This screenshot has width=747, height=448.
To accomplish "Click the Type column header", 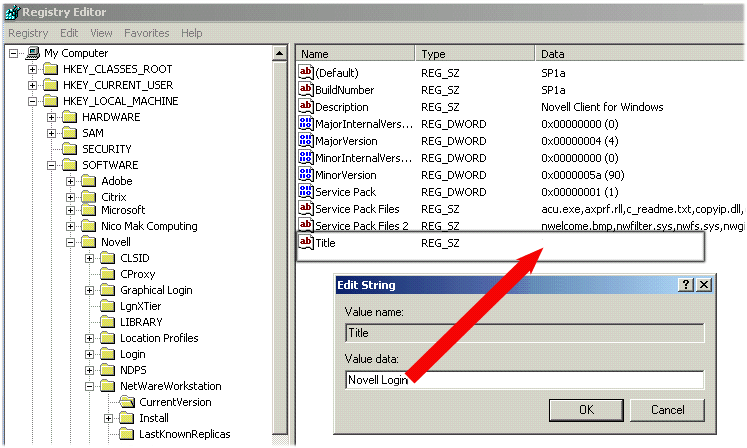I will click(475, 54).
